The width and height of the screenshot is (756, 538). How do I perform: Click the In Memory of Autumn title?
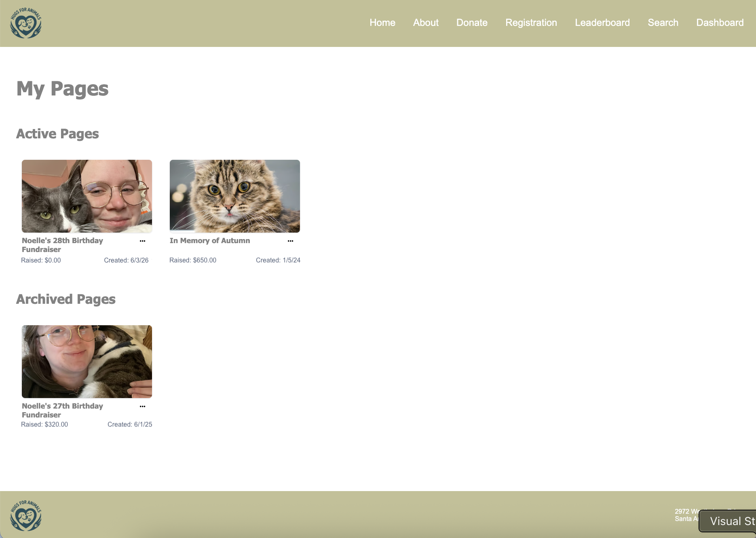(210, 241)
